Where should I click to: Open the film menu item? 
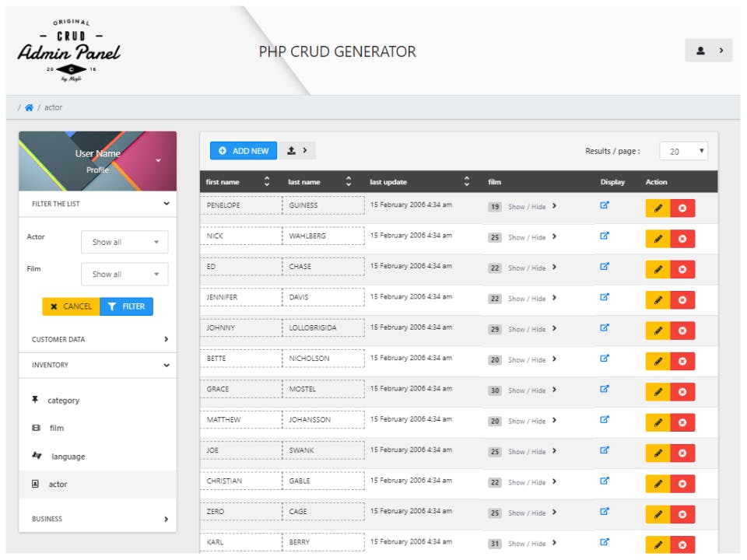click(56, 428)
